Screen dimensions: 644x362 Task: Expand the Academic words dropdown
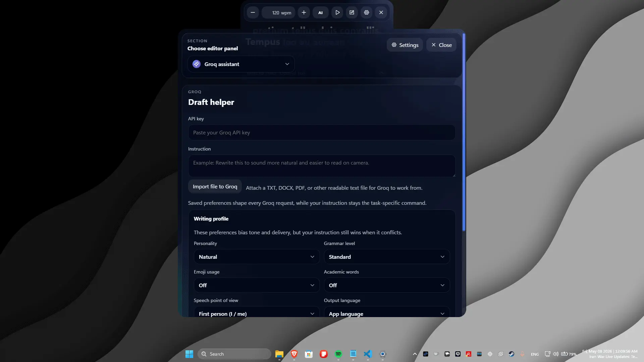[387, 285]
